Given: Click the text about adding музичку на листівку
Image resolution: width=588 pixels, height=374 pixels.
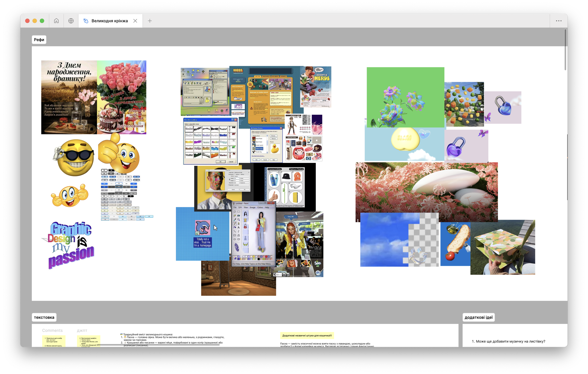Looking at the screenshot, I should [x=508, y=341].
